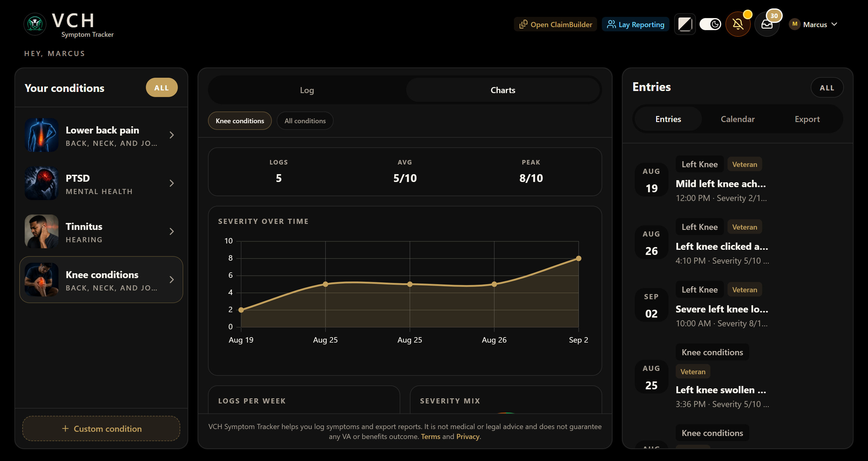
Task: Select the Tinnitus ear thumbnail
Action: [42, 231]
